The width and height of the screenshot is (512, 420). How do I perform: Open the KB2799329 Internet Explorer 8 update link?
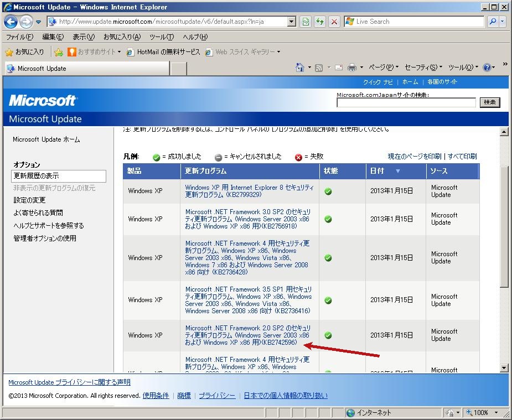[250, 191]
